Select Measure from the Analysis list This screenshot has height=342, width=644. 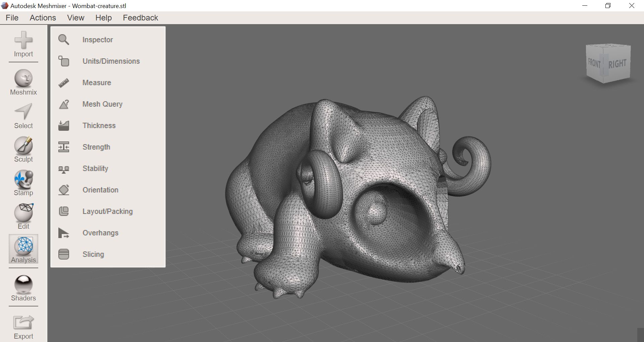96,82
